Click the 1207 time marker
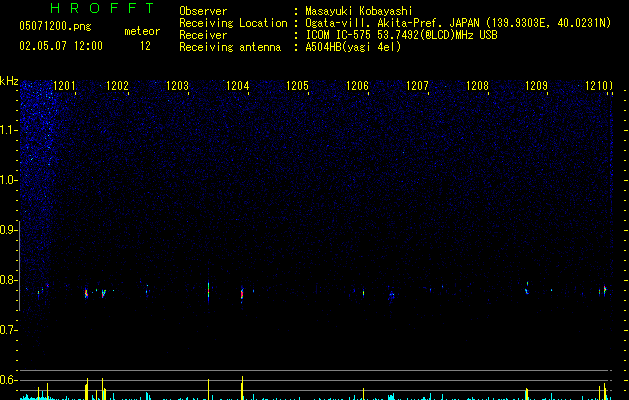629x400 pixels. tap(417, 85)
